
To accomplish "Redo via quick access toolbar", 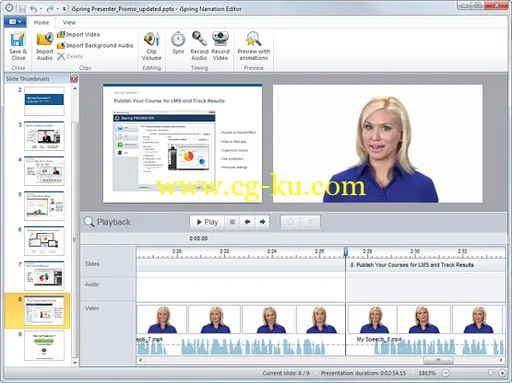I will click(x=50, y=9).
